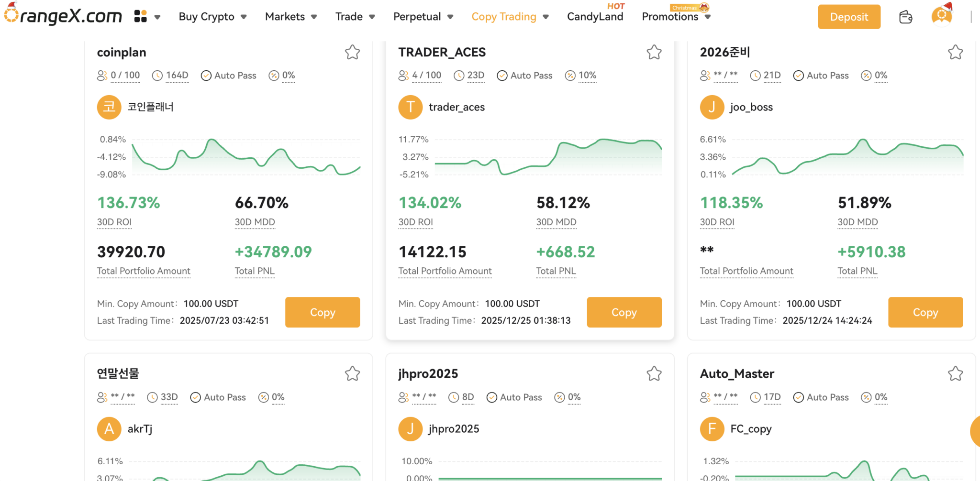Click coinplan followers icon 0 / 100

click(102, 76)
